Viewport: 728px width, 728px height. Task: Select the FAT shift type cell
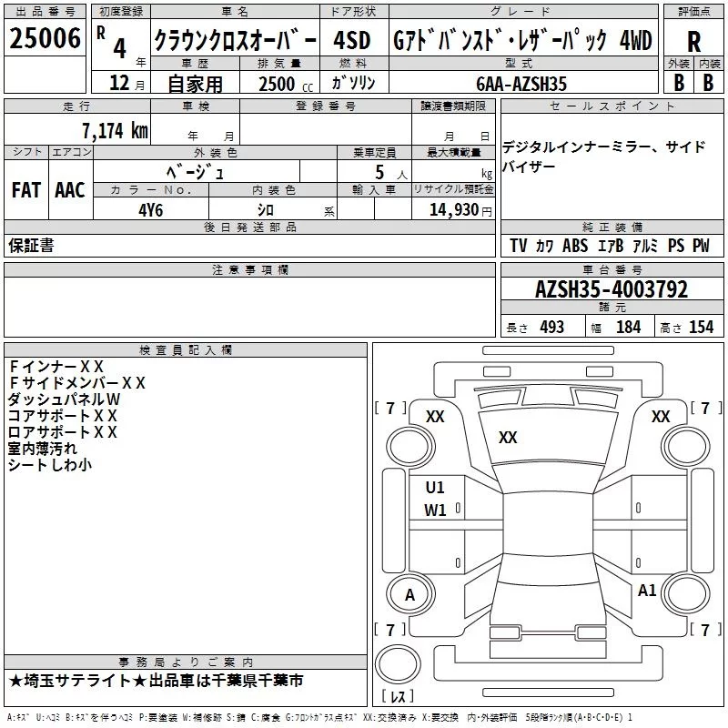[25, 190]
